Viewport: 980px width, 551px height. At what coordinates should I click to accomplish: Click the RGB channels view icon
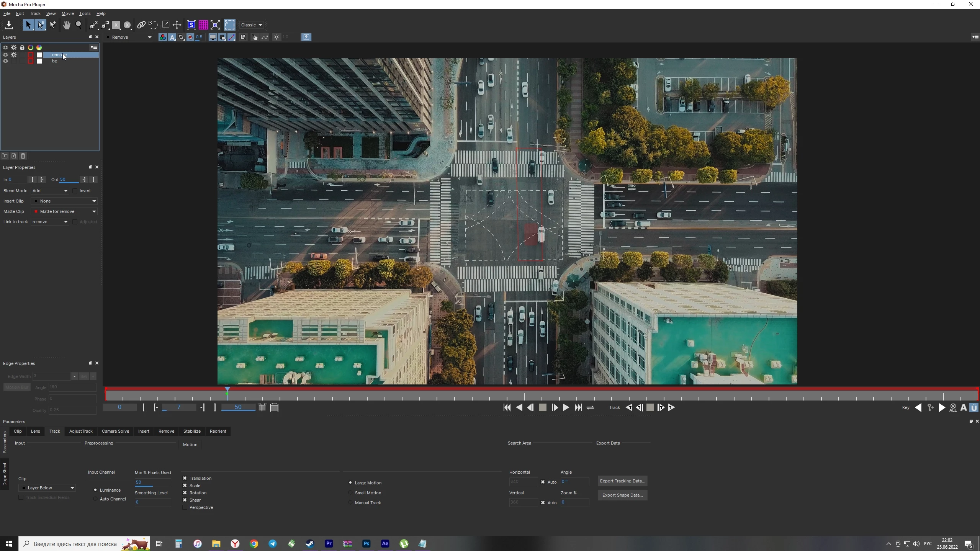point(163,37)
